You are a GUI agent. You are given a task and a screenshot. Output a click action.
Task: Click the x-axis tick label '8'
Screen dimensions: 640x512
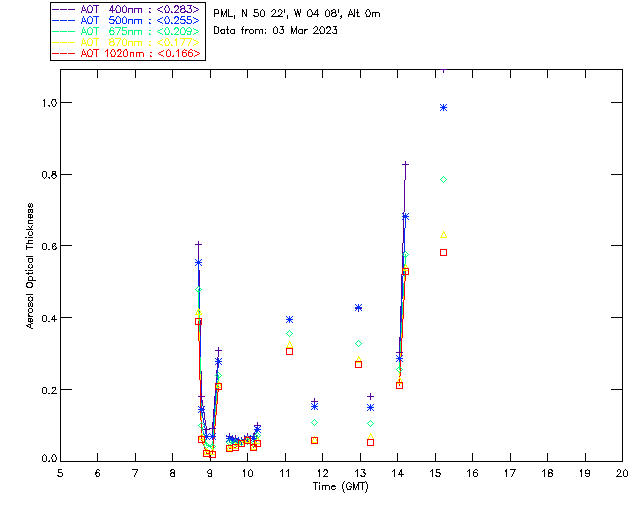(173, 473)
